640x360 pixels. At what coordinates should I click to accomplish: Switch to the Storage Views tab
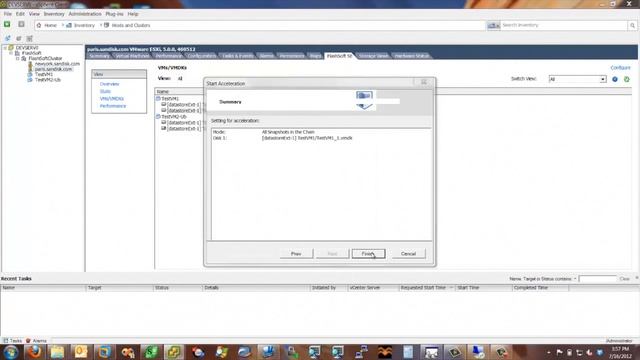click(x=373, y=56)
